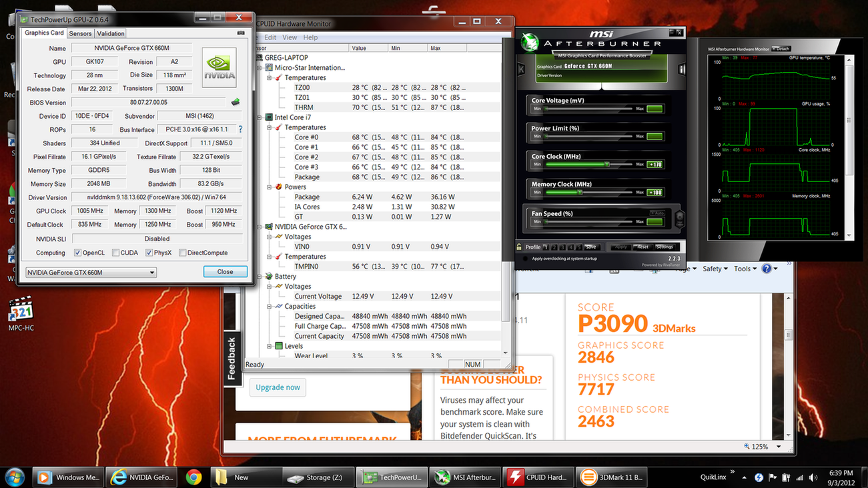Open the Windows Start menu orb

15,477
